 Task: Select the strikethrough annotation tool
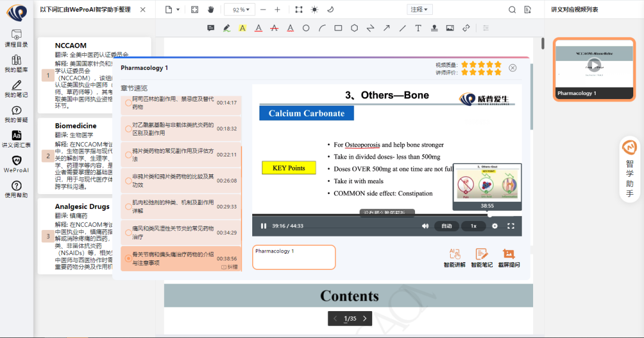[x=274, y=28]
